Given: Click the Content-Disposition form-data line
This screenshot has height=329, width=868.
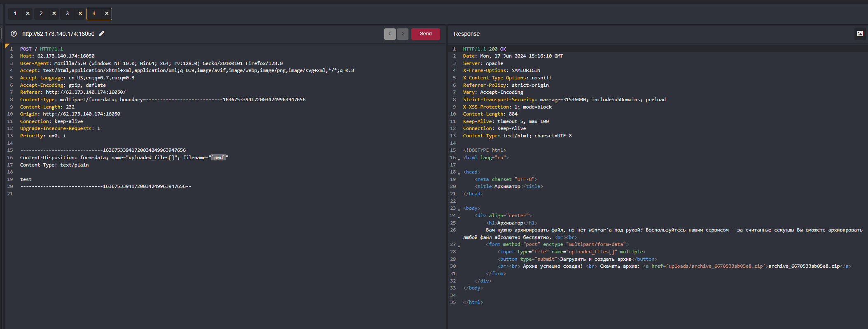Looking at the screenshot, I should 124,158.
